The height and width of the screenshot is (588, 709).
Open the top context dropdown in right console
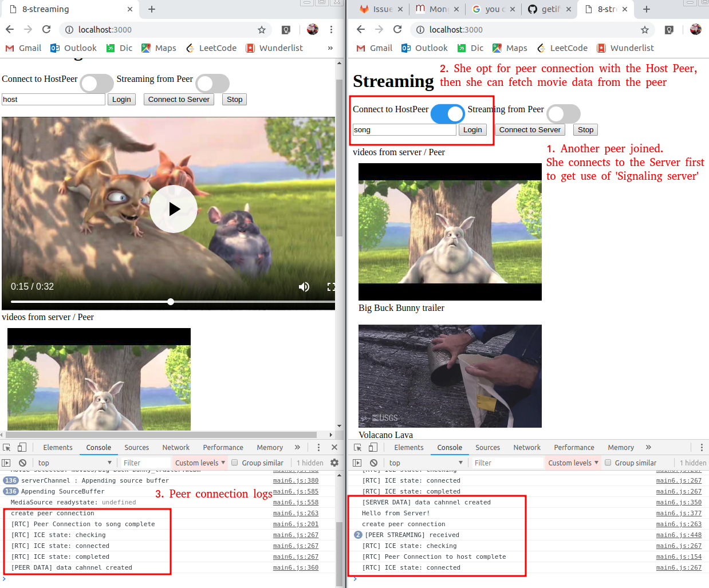pyautogui.click(x=426, y=463)
